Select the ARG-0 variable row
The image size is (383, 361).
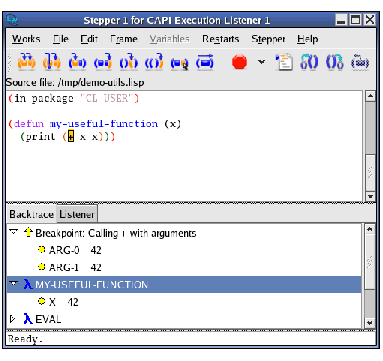[69, 250]
